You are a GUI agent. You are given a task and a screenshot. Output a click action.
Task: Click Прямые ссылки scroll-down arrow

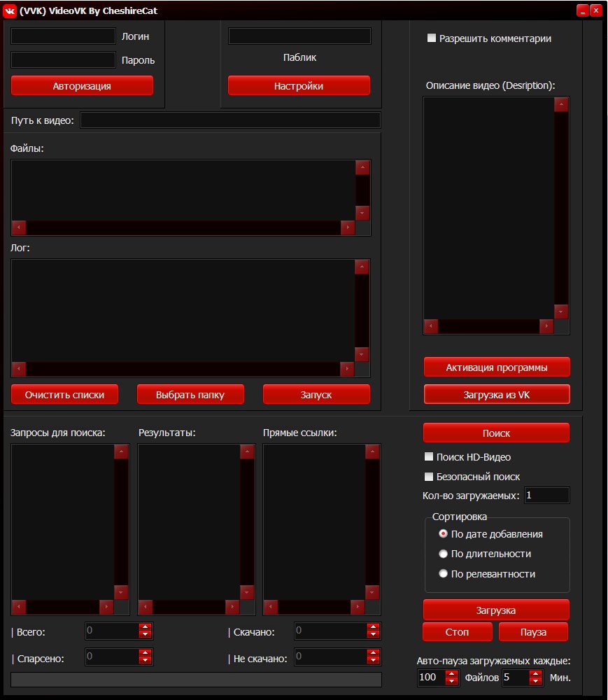[x=372, y=592]
